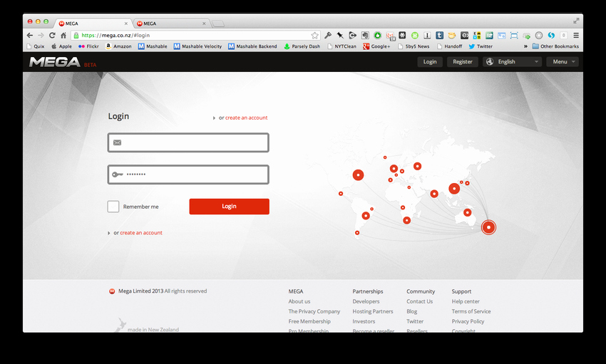606x364 pixels.
Task: Tick the Remember me checkbox
Action: coord(113,207)
